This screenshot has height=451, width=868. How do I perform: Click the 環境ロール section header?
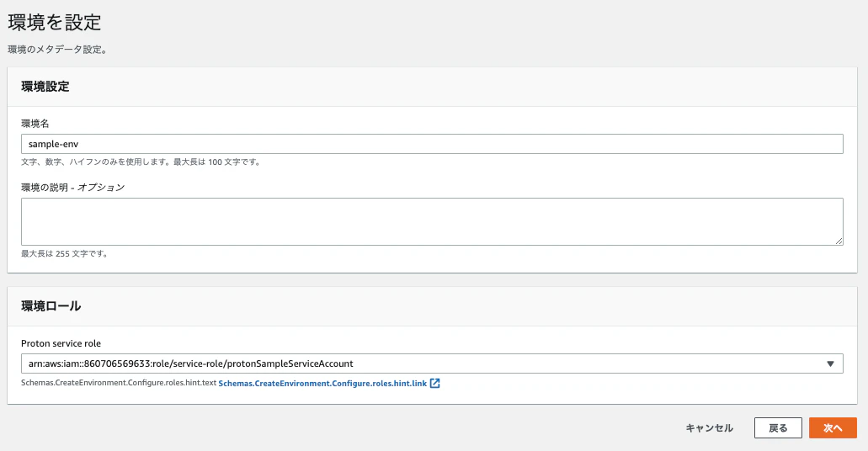click(51, 306)
